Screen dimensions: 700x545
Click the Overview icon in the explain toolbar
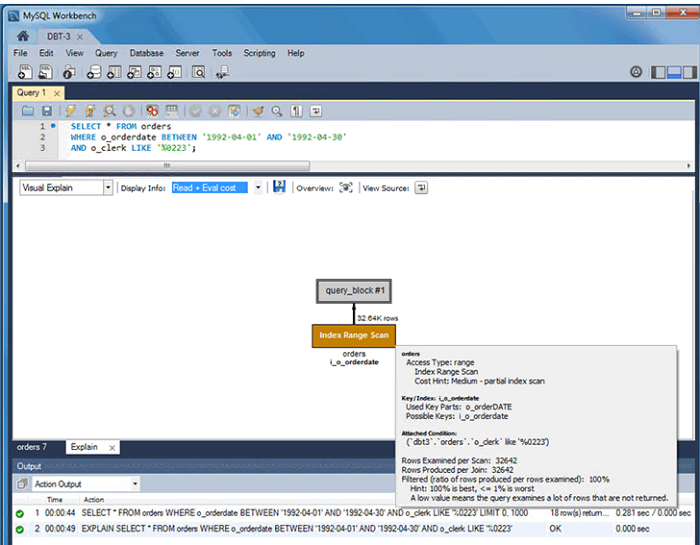[346, 187]
